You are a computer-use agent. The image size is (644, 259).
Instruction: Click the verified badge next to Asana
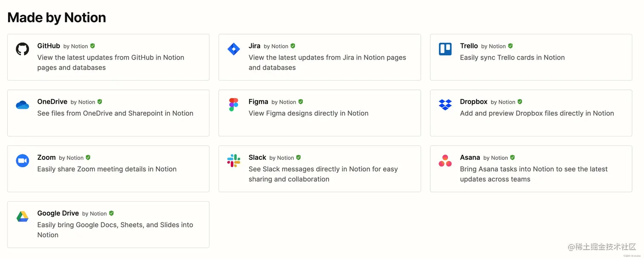pyautogui.click(x=512, y=157)
